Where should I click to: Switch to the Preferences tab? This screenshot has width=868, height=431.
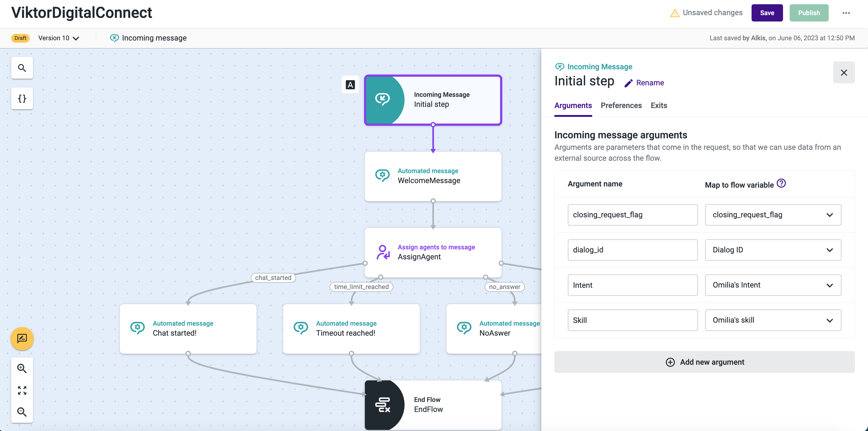coord(621,106)
